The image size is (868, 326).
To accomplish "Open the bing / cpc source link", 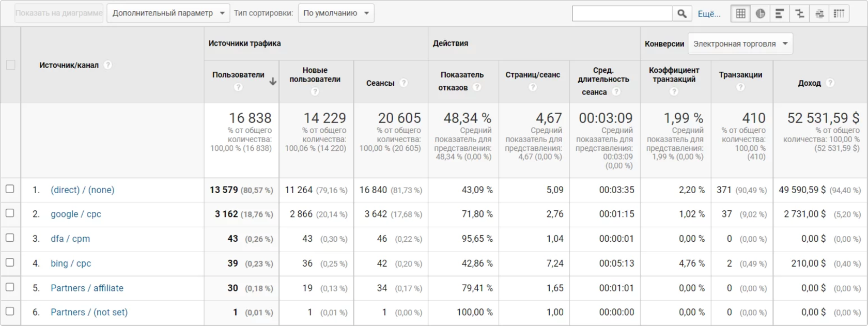I will pyautogui.click(x=71, y=263).
